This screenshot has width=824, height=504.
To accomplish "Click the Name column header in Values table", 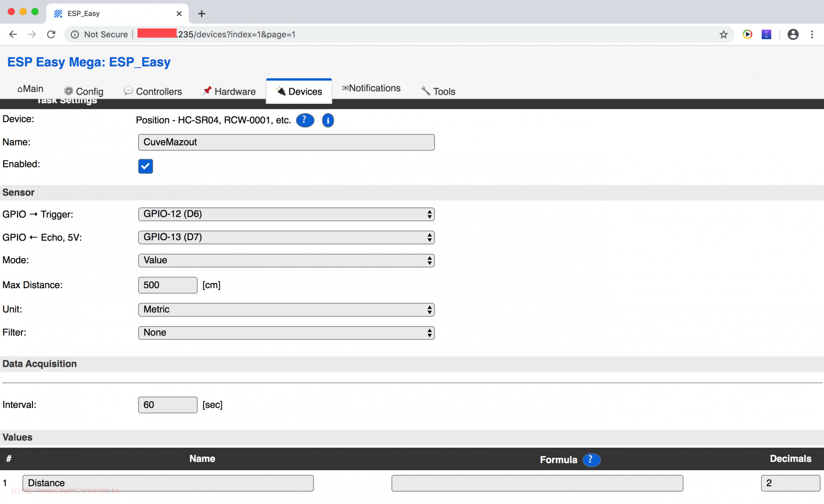I will tap(202, 459).
